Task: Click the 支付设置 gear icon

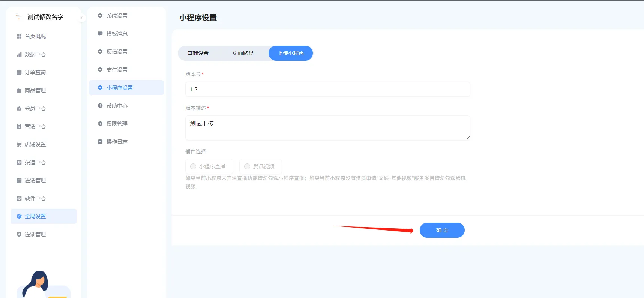Action: 100,70
